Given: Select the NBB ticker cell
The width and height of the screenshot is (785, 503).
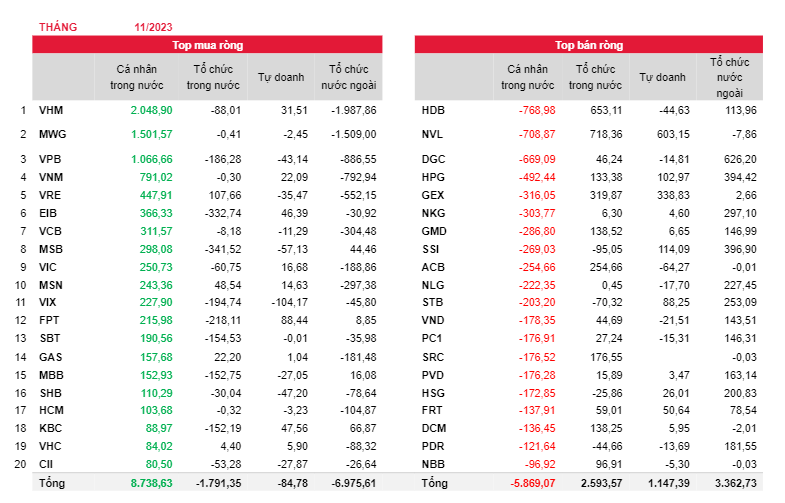Looking at the screenshot, I should point(433,463).
